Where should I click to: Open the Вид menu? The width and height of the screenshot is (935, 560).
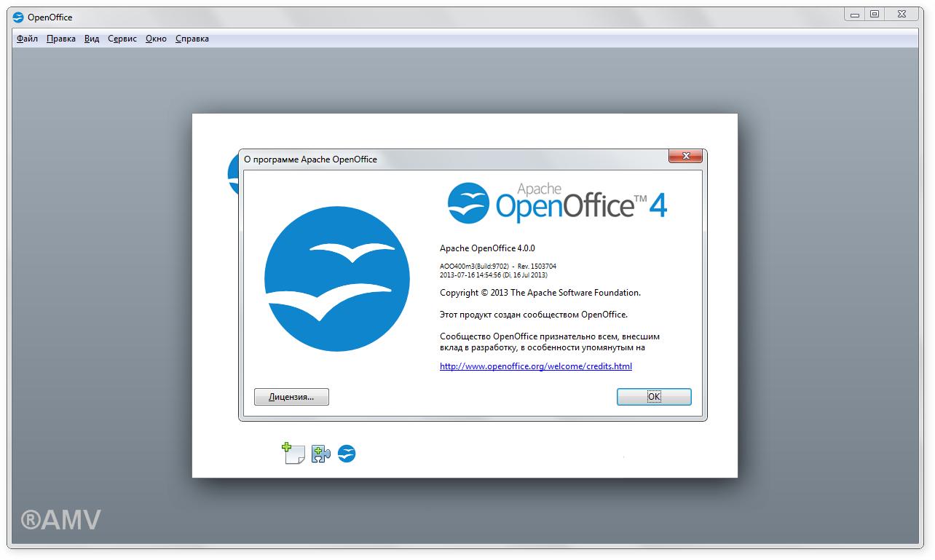pos(92,39)
